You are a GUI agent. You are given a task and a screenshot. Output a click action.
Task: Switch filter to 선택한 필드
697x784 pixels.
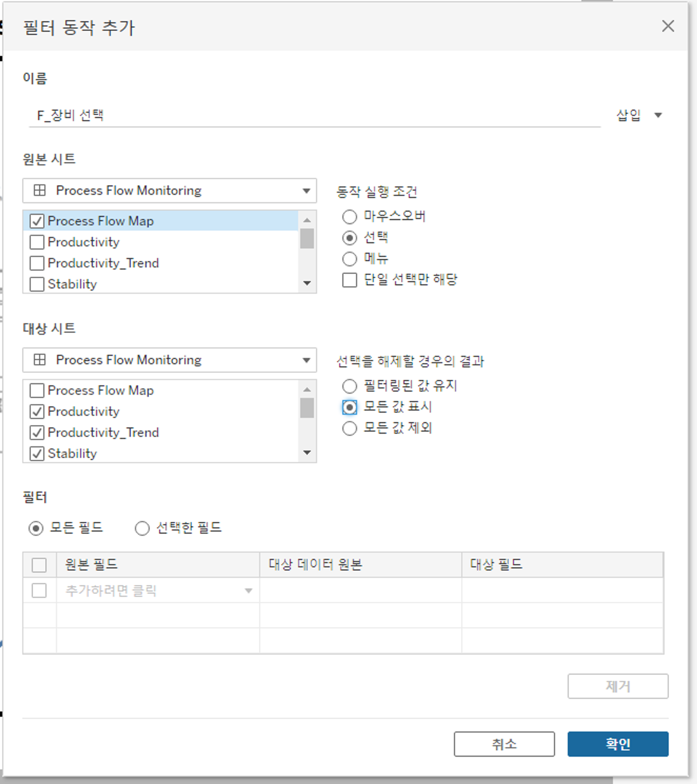[x=142, y=528]
